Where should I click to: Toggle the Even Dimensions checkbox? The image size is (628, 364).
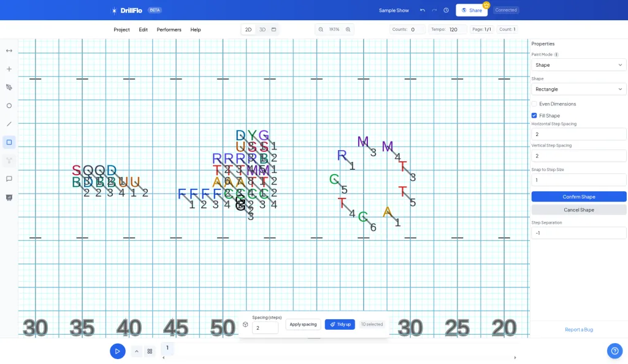click(x=534, y=104)
